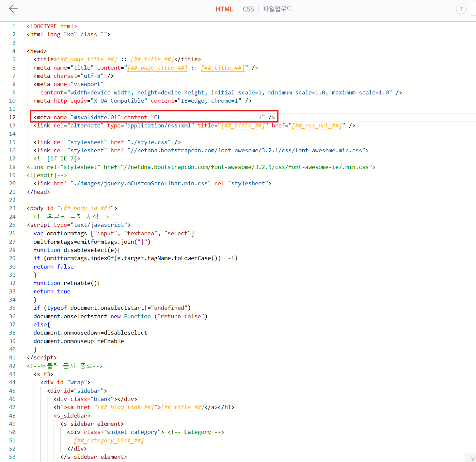This screenshot has width=476, height=462.
Task: Click the [##_body_id_##] template variable
Action: [x=85, y=208]
